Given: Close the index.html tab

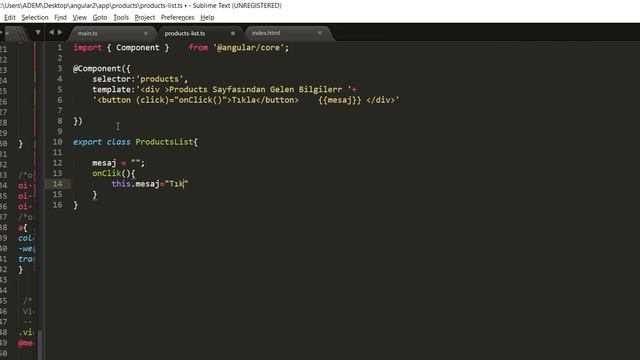Looking at the screenshot, I should click(320, 33).
